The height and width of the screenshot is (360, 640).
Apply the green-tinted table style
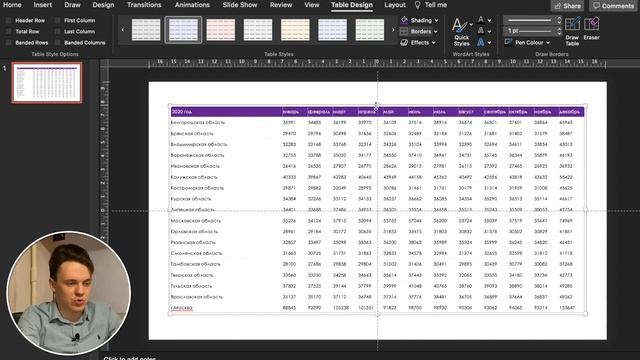click(370, 30)
